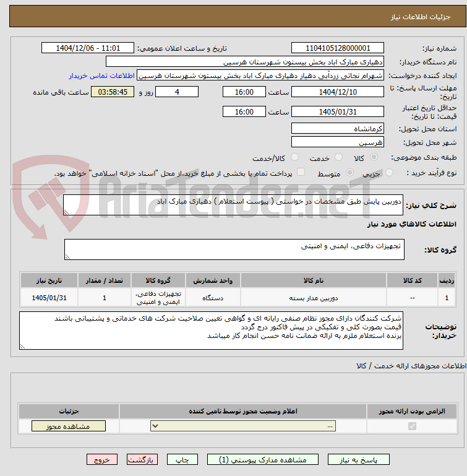Select the کالا radio button
Screen dimensions: 467x476
click(374, 157)
